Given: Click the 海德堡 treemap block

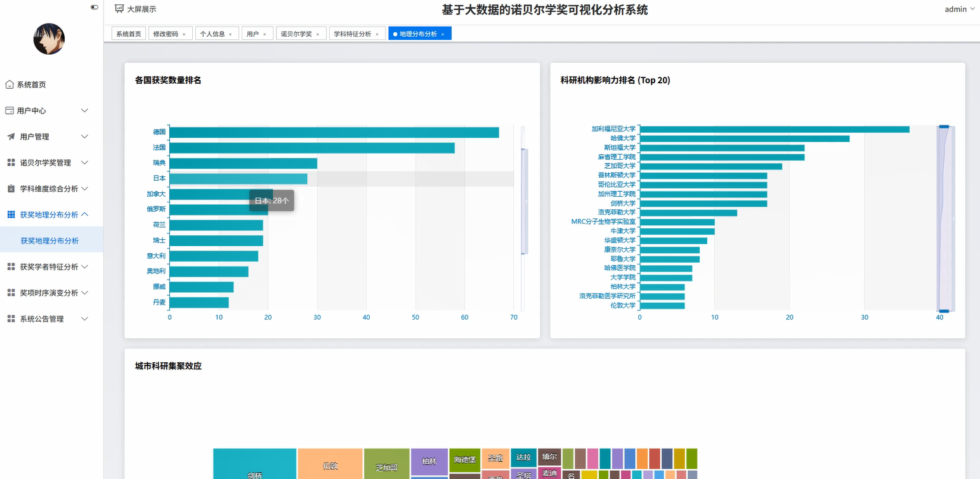Looking at the screenshot, I should click(x=465, y=459).
